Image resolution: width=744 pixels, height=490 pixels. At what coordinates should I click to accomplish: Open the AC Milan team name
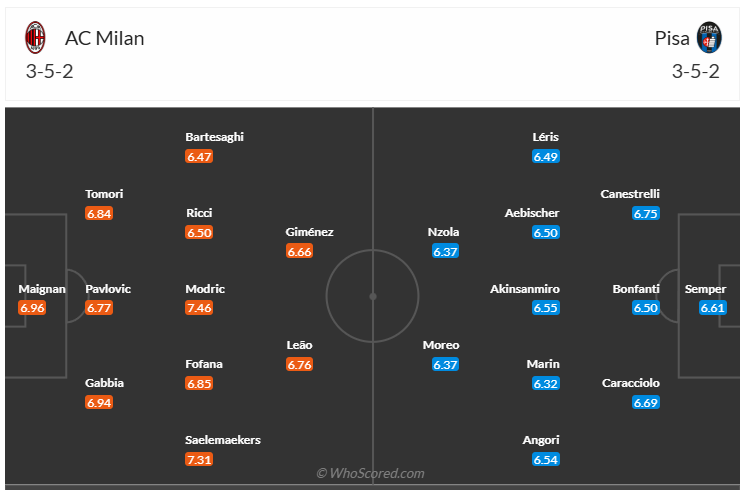pyautogui.click(x=105, y=39)
